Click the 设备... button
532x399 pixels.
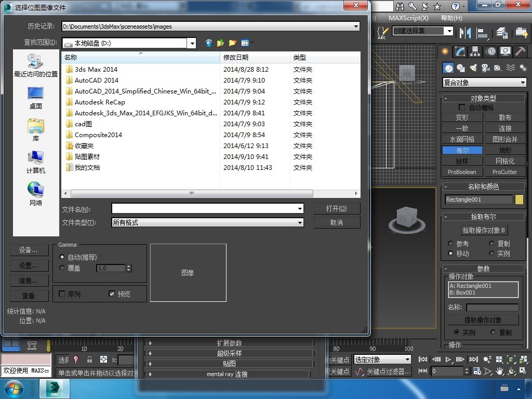29,250
